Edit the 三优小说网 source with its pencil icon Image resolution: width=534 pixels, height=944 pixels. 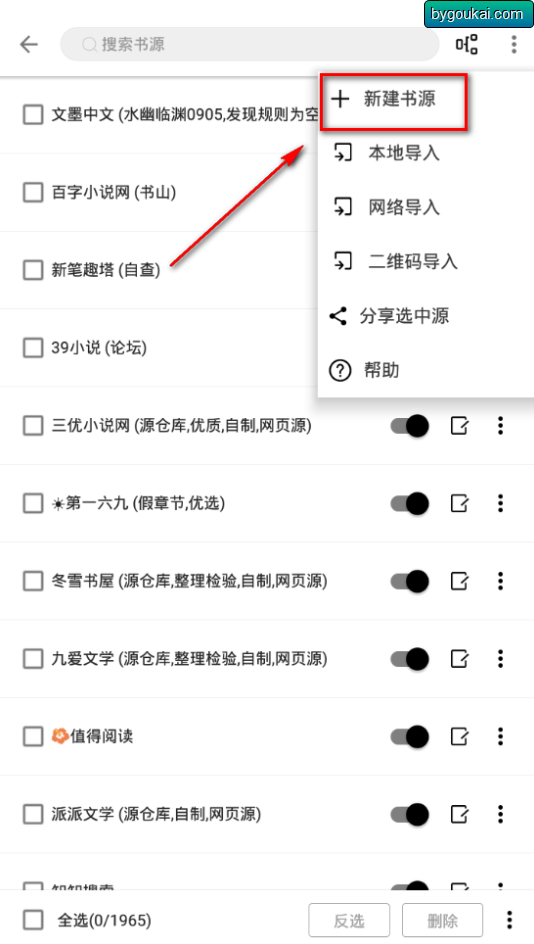[x=460, y=426]
